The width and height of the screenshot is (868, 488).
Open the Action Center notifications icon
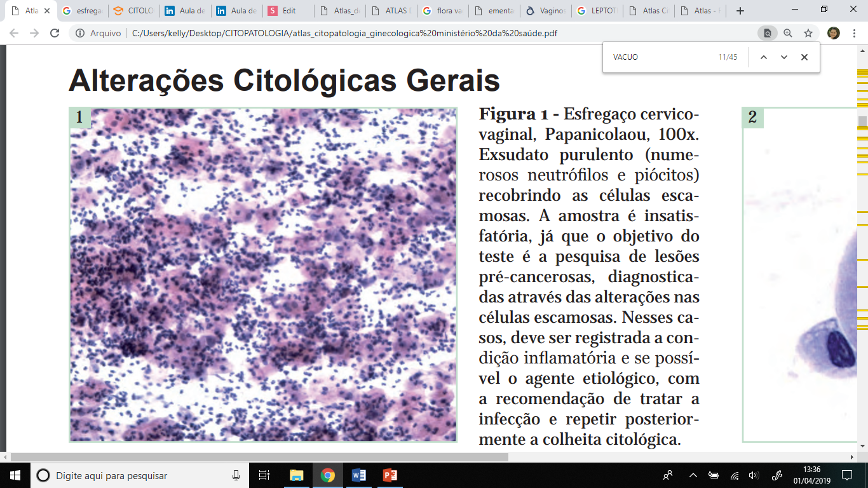point(847,475)
